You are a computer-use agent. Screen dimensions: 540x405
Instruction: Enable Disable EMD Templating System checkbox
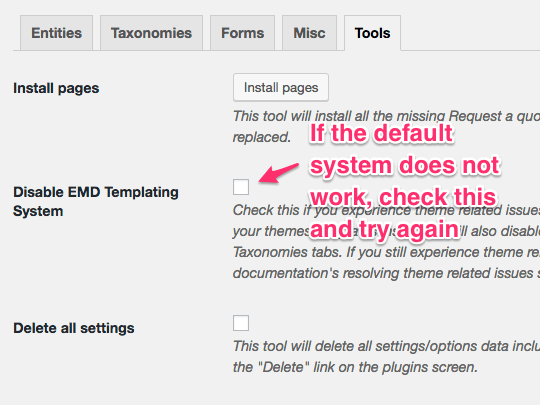tap(241, 187)
